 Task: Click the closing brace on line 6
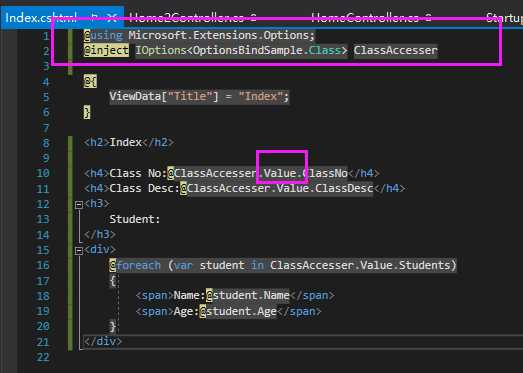[87, 112]
